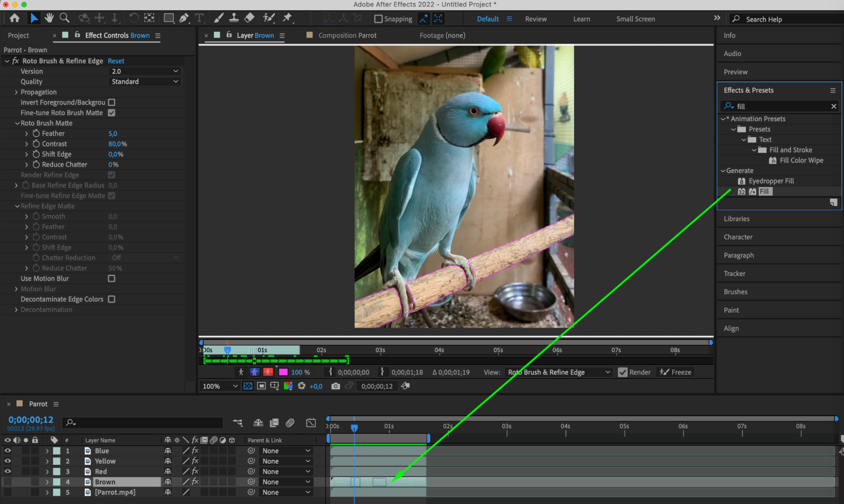Click the Home icon
The height and width of the screenshot is (504, 844).
click(14, 18)
